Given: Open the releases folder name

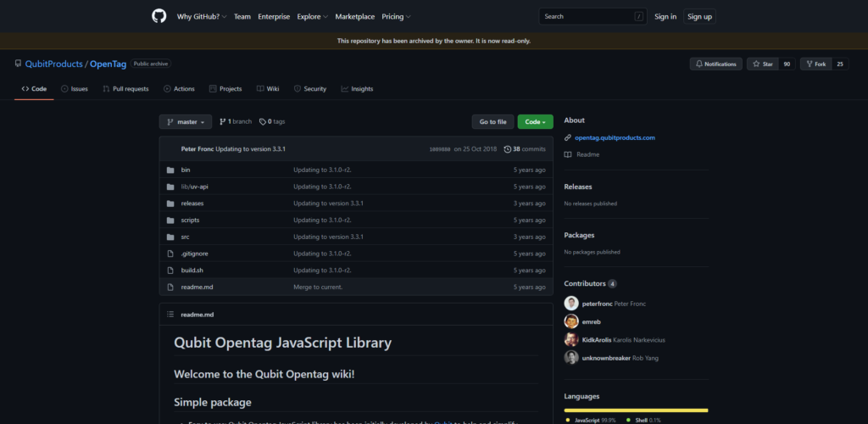Looking at the screenshot, I should tap(192, 204).
